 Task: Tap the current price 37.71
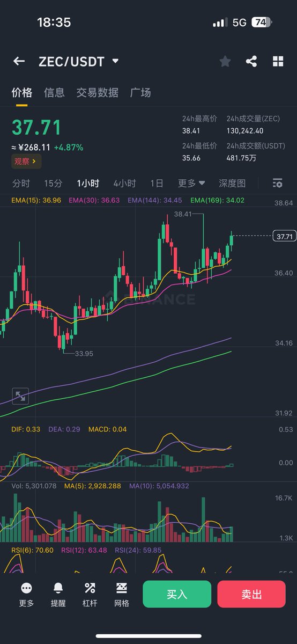[x=36, y=128]
